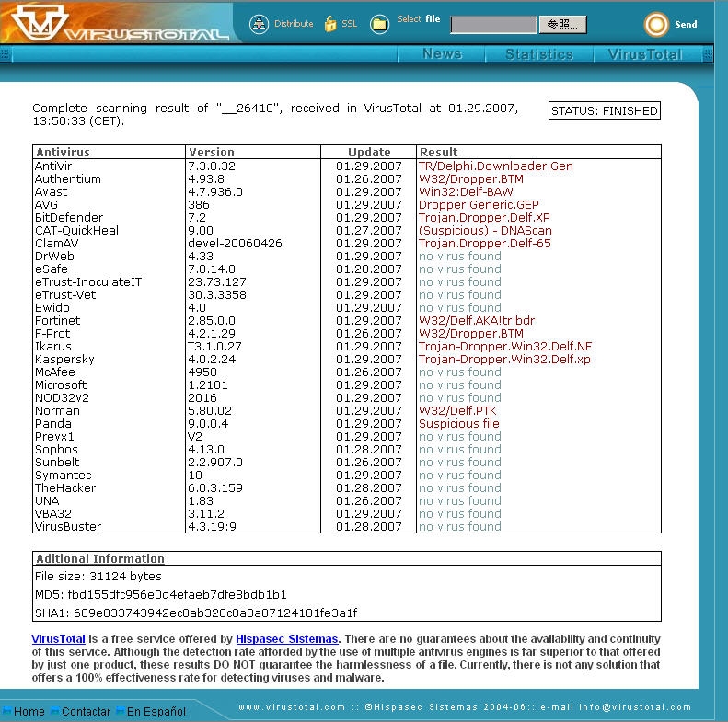Click the CAT-QuickHeal antivirus name
Viewport: 728px width, 722px height.
pyautogui.click(x=76, y=231)
